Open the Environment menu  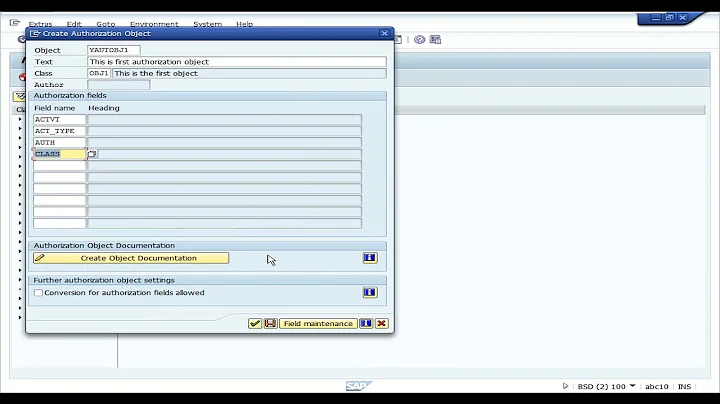(x=154, y=24)
